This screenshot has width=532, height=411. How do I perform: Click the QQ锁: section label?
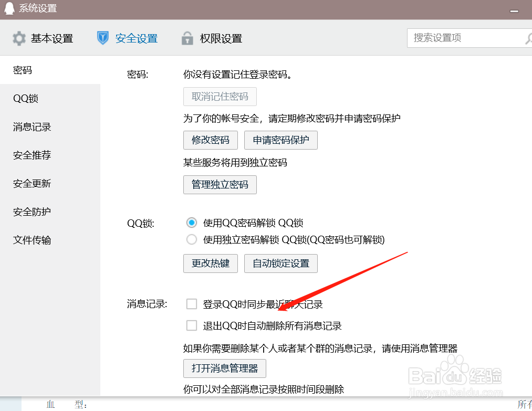tap(140, 224)
